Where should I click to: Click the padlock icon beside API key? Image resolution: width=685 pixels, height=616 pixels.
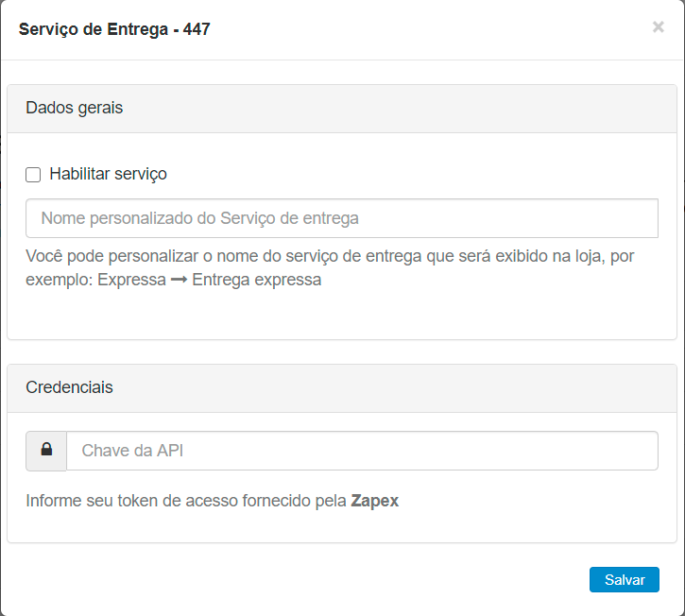pos(46,451)
